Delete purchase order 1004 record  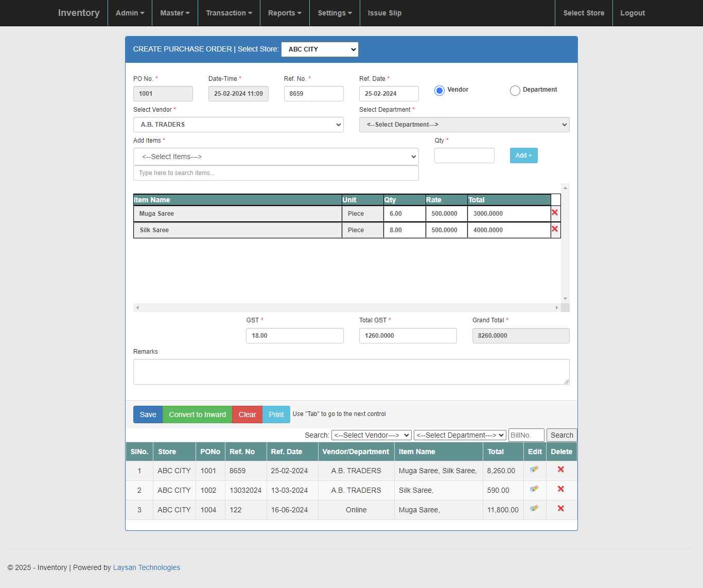click(561, 508)
